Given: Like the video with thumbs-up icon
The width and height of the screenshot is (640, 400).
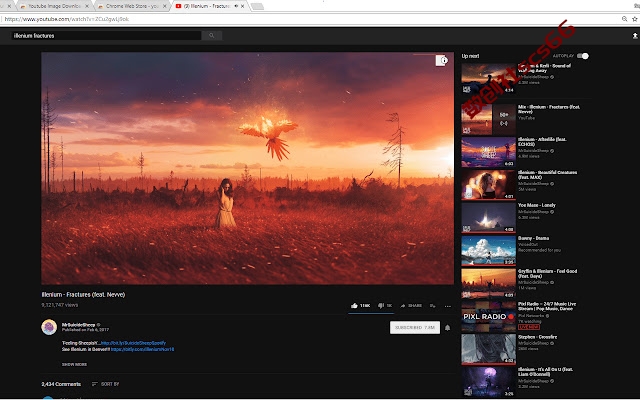Looking at the screenshot, I should click(x=354, y=305).
